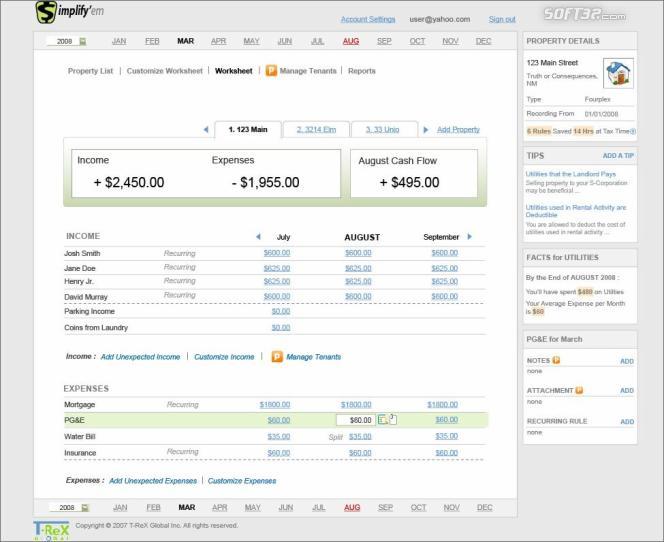The width and height of the screenshot is (664, 542).
Task: Show later months with arrow after September
Action: pos(469,237)
